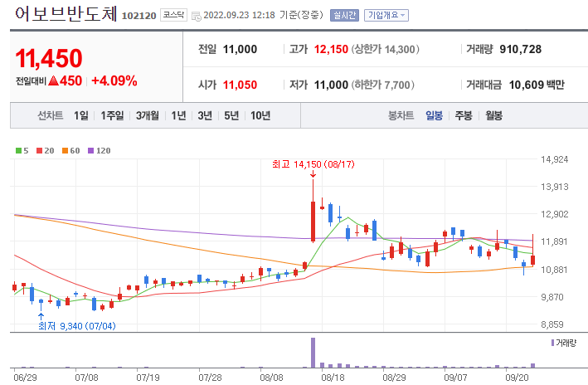Click the 고가 value 12,150
Viewport: 588px width, 385px height.
331,49
